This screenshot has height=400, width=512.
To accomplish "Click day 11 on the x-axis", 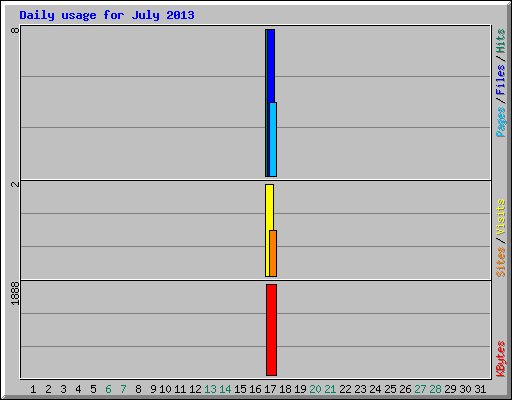I will (x=180, y=389).
